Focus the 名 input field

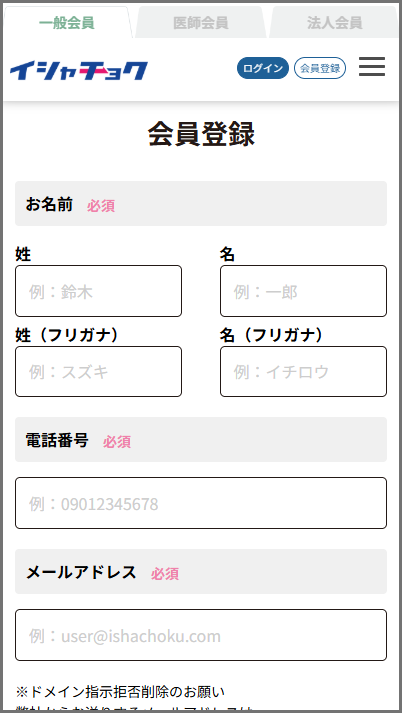303,291
